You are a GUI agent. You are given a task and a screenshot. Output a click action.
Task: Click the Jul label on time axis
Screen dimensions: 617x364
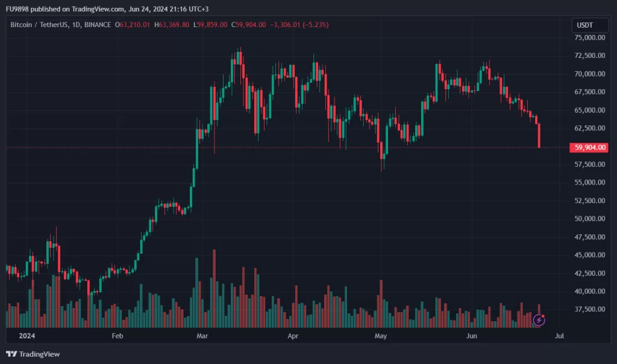coord(559,335)
